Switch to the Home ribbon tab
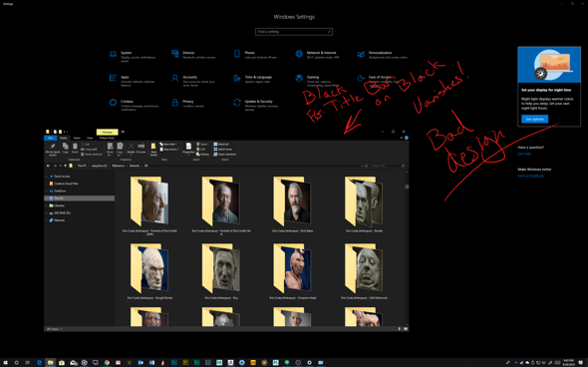 point(64,138)
